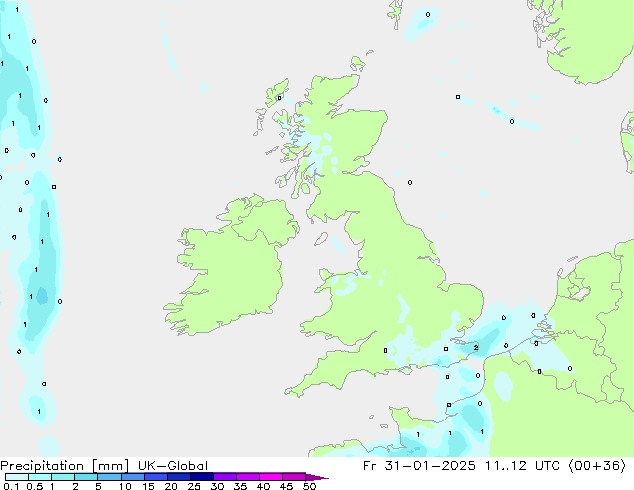Image resolution: width=634 pixels, height=490 pixels.
Task: Click the 1–2 mm legend color swatch
Action: pos(63,477)
